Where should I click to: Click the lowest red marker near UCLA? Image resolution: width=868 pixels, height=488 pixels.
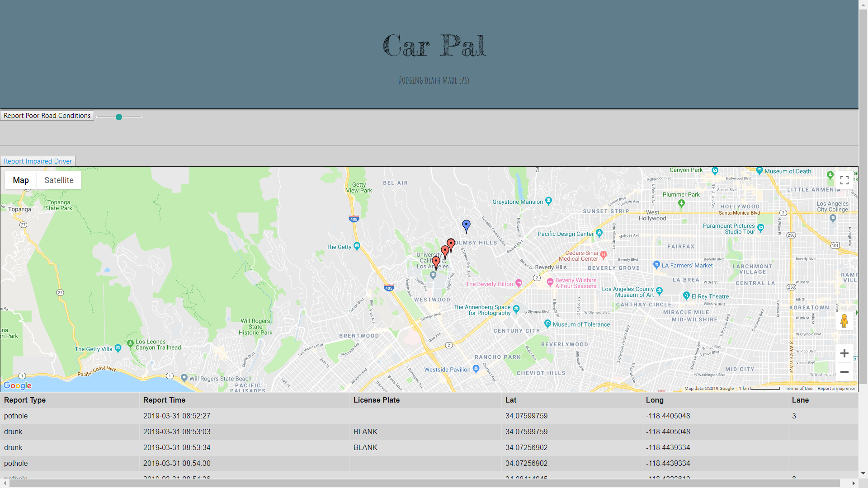[x=436, y=262]
